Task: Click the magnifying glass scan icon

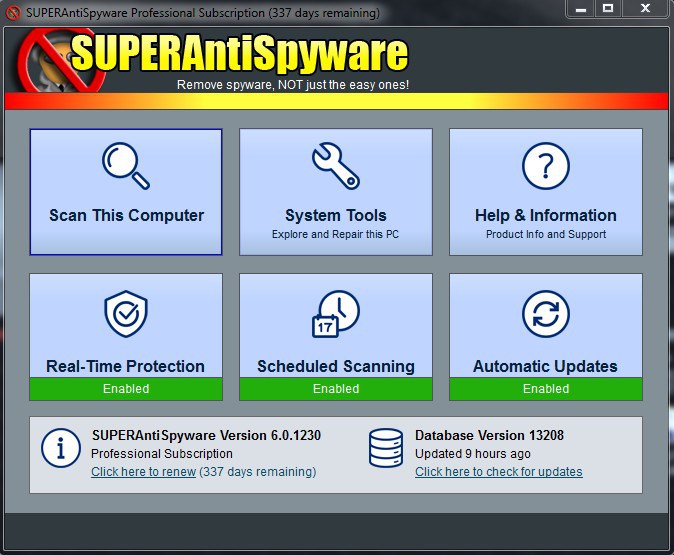Action: [x=126, y=166]
